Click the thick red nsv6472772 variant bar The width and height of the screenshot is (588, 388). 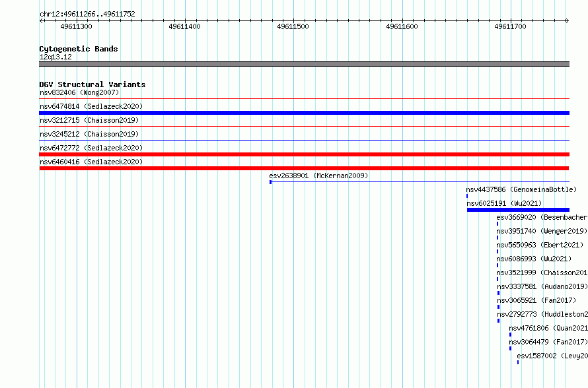point(304,154)
